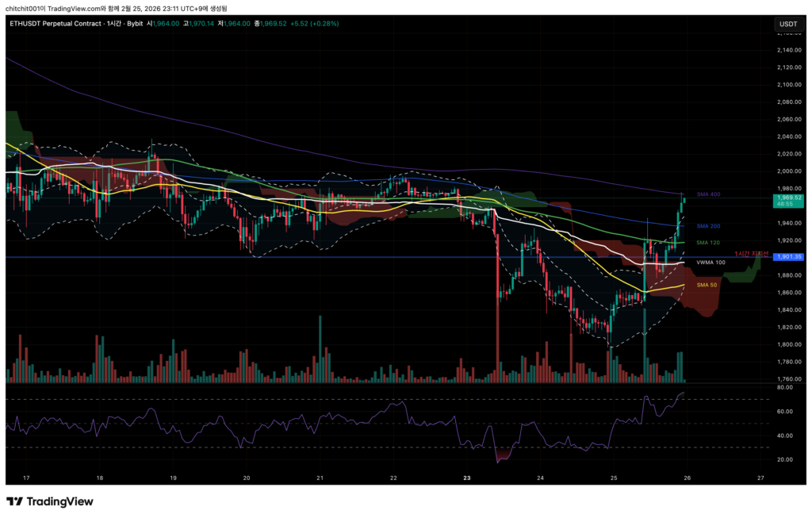The width and height of the screenshot is (812, 518).
Task: Click date 26 on the time axis
Action: (x=686, y=478)
